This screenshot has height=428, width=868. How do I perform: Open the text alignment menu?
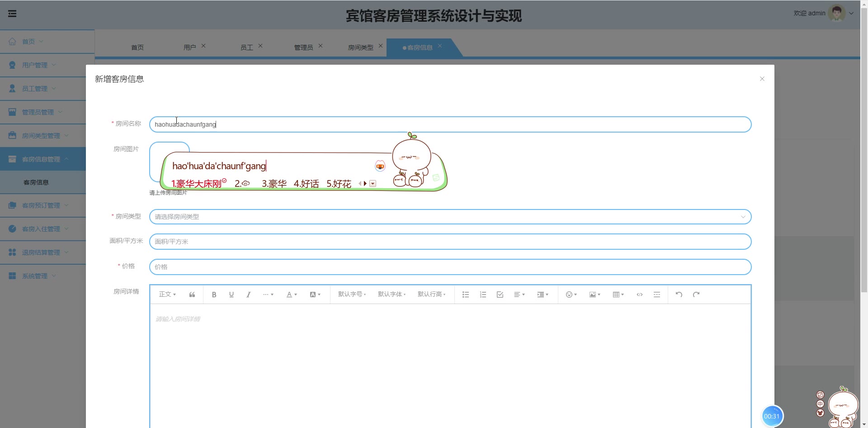coord(519,295)
